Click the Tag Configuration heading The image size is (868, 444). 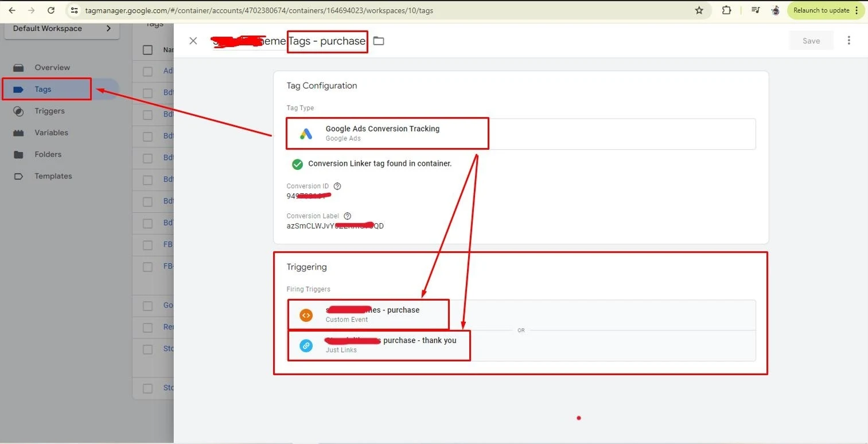(322, 85)
